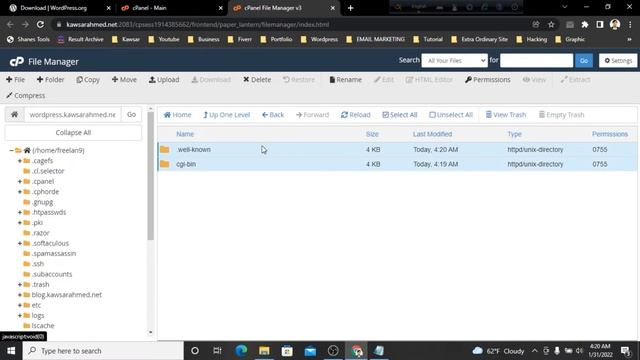Open Microsoft Edge from the taskbar
Viewport: 640px width, 360px height.
241,351
